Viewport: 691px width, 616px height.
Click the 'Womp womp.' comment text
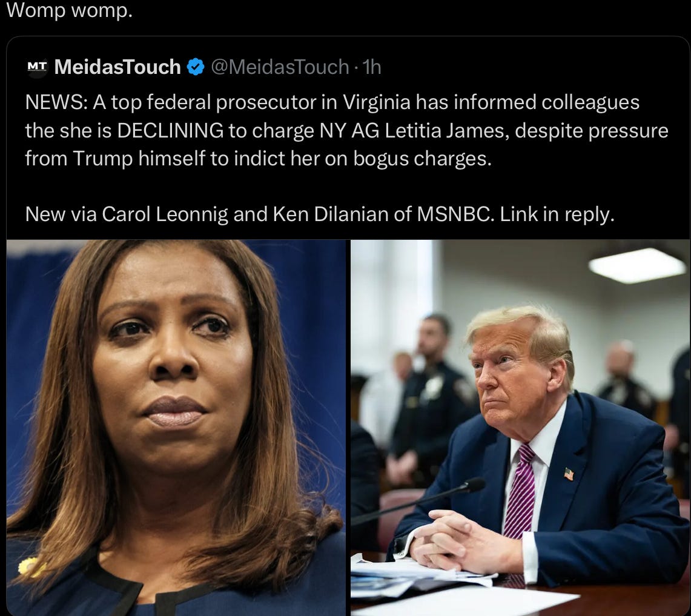[x=69, y=10]
